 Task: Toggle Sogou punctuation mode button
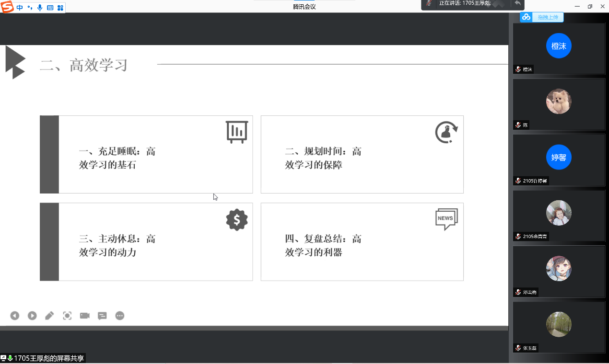30,8
